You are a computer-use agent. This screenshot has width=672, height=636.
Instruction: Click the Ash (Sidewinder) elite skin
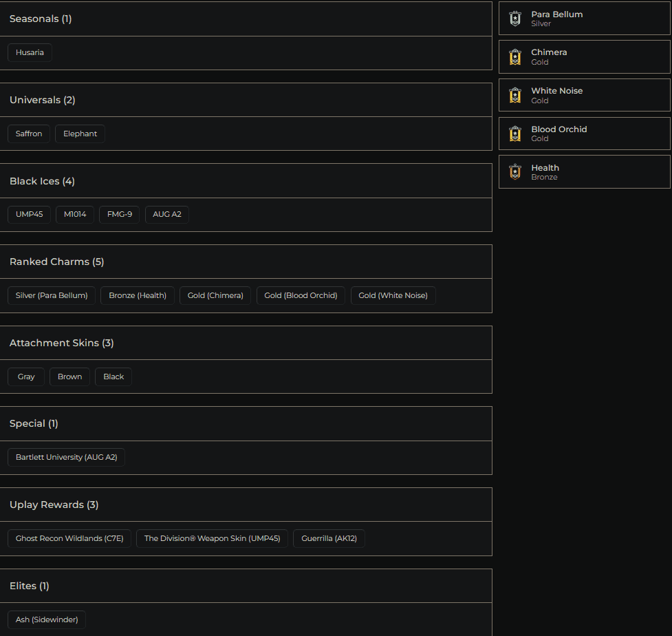[x=46, y=619]
